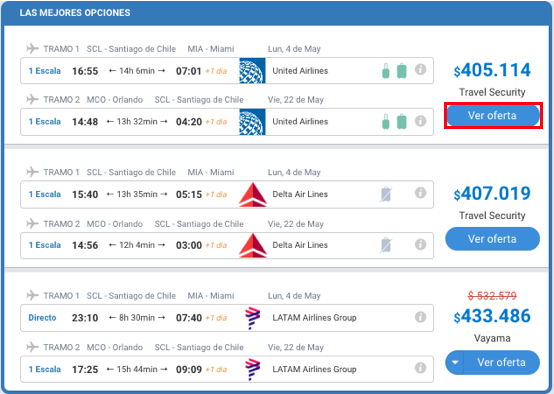Image resolution: width=554 pixels, height=394 pixels.
Task: Click 1 Escala link on United 16:55 flight
Action: pos(45,71)
